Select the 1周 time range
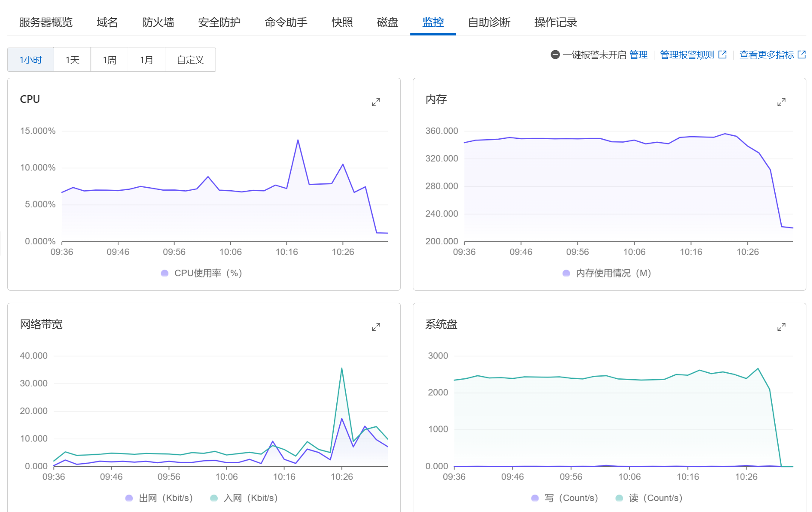The image size is (812, 512). click(x=110, y=60)
